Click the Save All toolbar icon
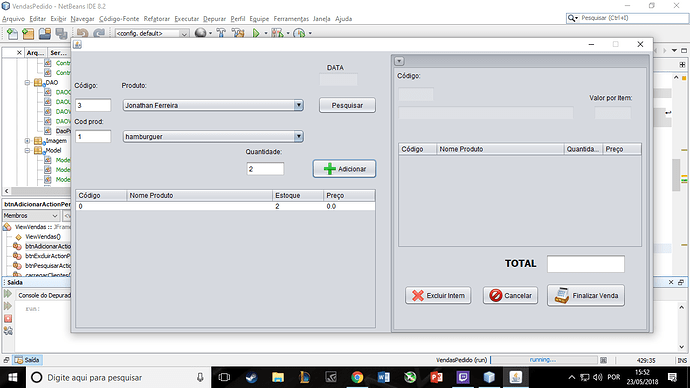This screenshot has width=690, height=388. (61, 33)
